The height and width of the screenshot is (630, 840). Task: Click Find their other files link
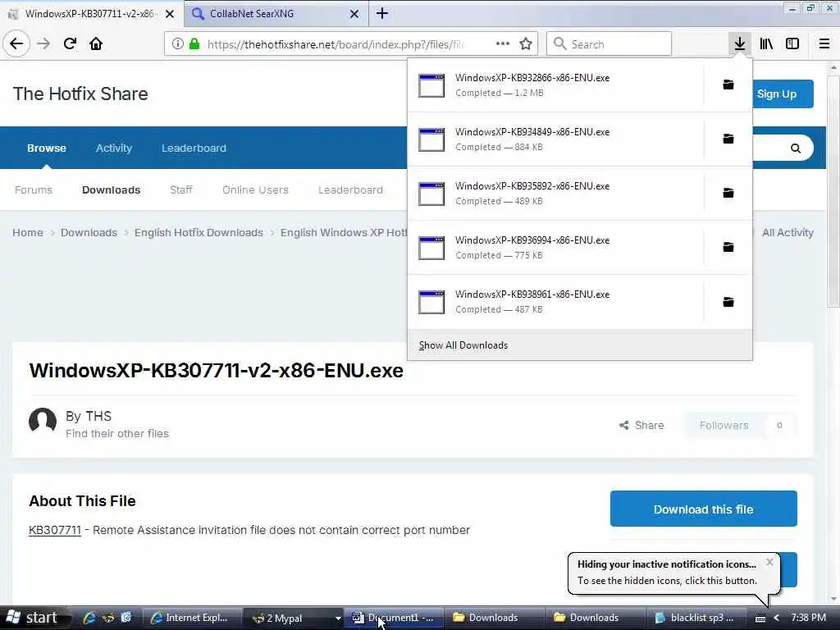117,433
